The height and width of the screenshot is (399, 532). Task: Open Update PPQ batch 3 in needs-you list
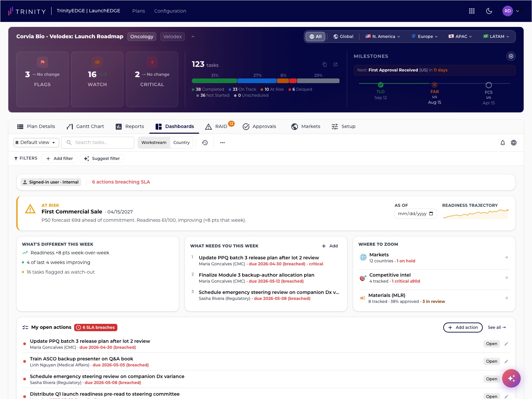pyautogui.click(x=259, y=258)
